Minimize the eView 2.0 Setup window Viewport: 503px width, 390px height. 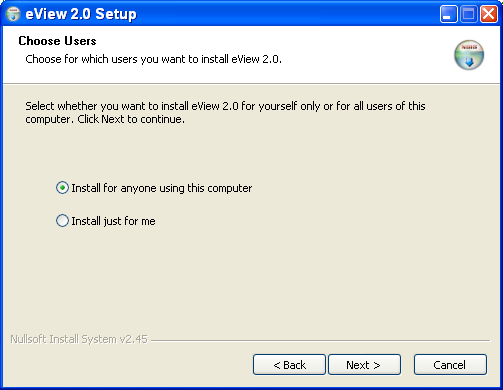pyautogui.click(x=448, y=14)
